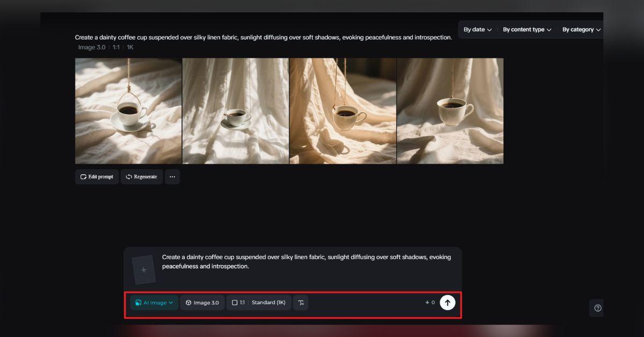The width and height of the screenshot is (644, 337).
Task: Click the +0 credits indicator
Action: point(429,302)
